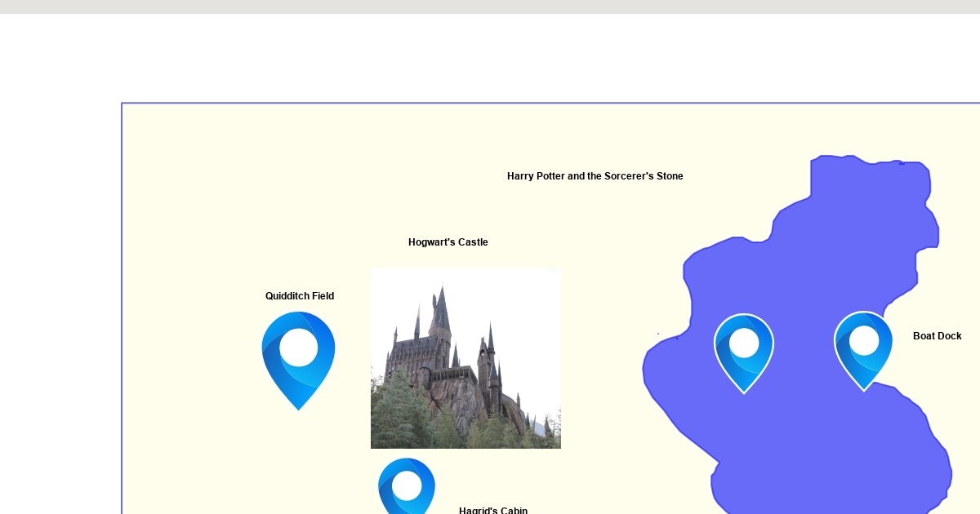This screenshot has height=514, width=980.
Task: Select the Hagrid's Cabin text label
Action: coord(493,510)
